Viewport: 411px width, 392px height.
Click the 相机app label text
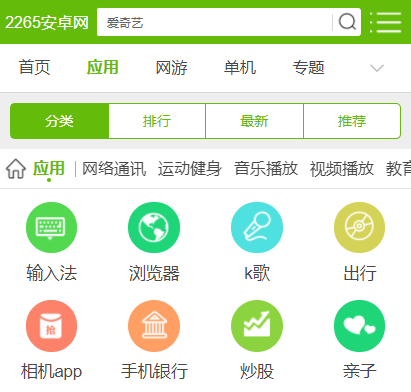[x=51, y=371]
